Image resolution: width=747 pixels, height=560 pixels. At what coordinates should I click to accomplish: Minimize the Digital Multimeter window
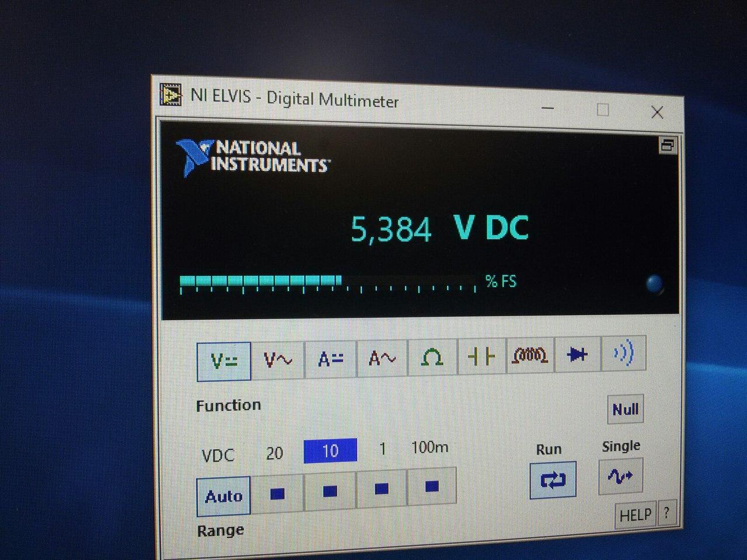click(x=547, y=108)
